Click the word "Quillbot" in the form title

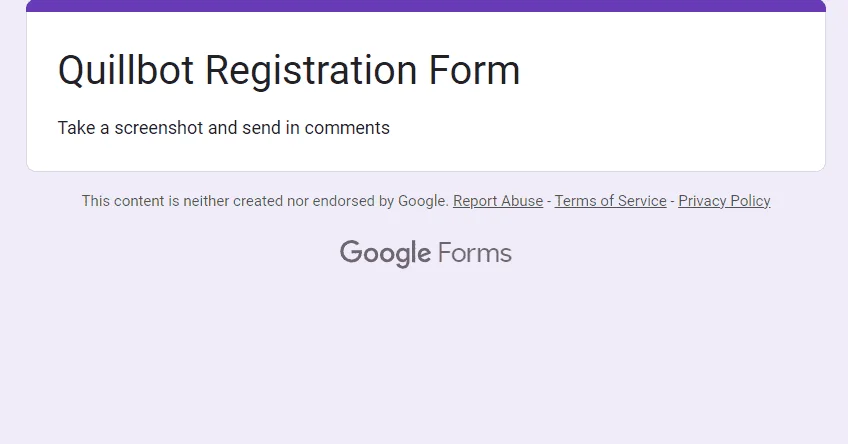coord(125,71)
